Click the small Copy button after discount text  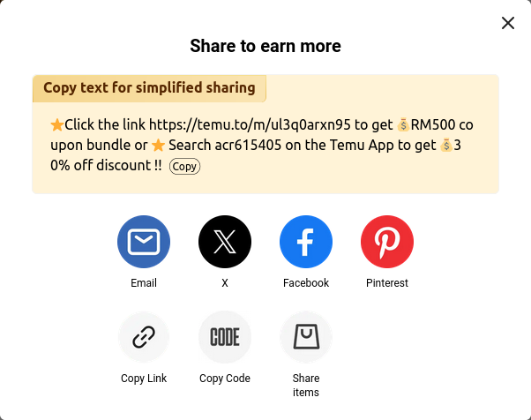pyautogui.click(x=184, y=166)
